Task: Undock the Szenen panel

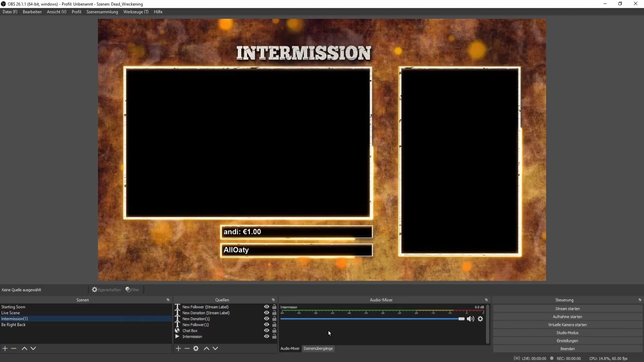Action: coord(168,300)
